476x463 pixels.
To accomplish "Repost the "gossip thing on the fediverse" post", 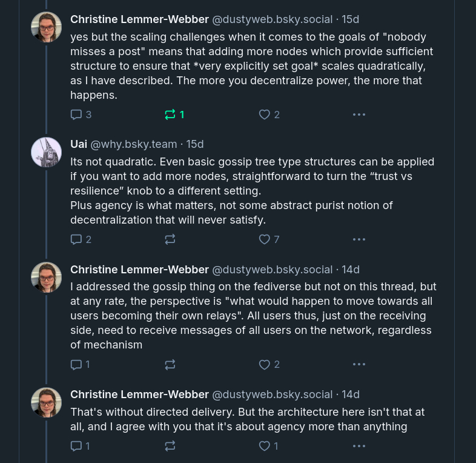I will (x=170, y=364).
